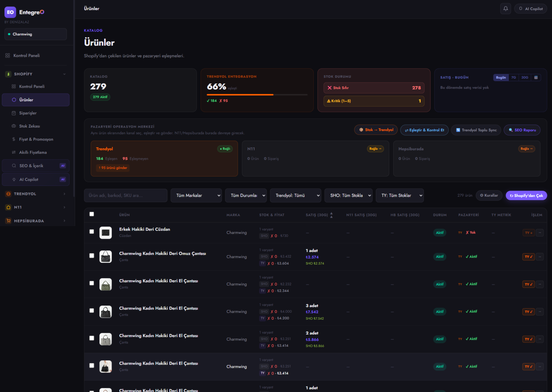552x392 pixels.
Task: Check the Erkek Hakiki Deri Cüzdan row
Action: [92, 232]
